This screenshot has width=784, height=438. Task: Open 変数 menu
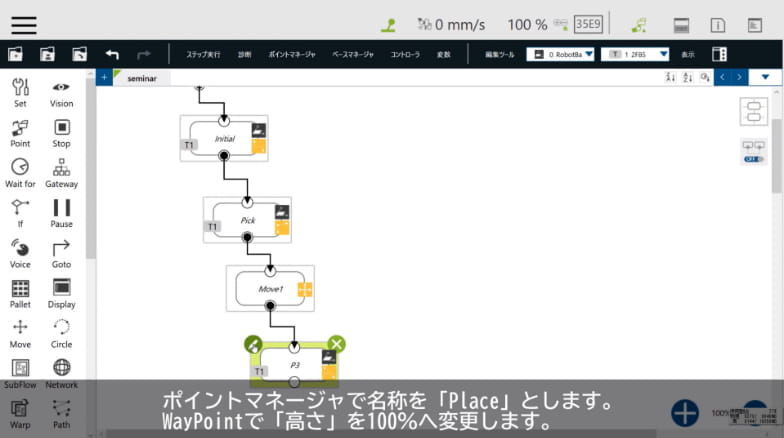[444, 54]
